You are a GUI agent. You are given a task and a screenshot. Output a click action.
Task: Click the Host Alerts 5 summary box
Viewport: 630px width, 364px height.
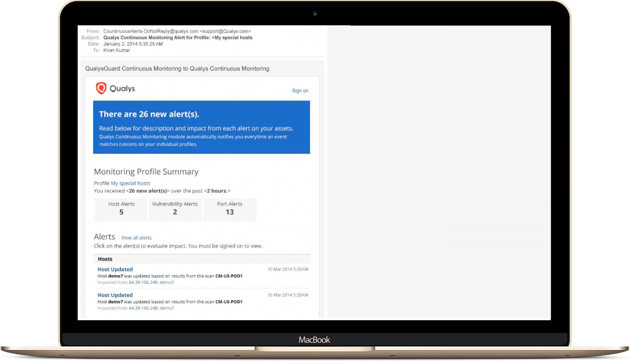point(121,209)
